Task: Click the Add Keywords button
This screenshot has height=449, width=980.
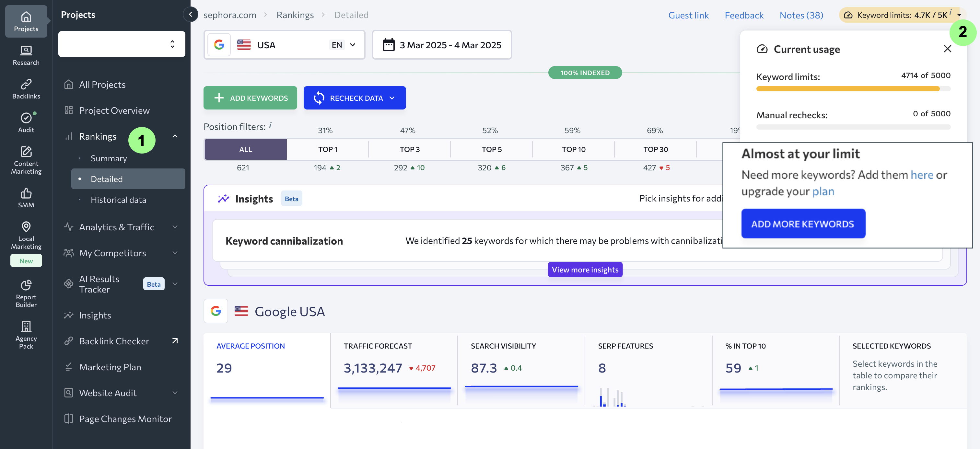Action: (250, 98)
